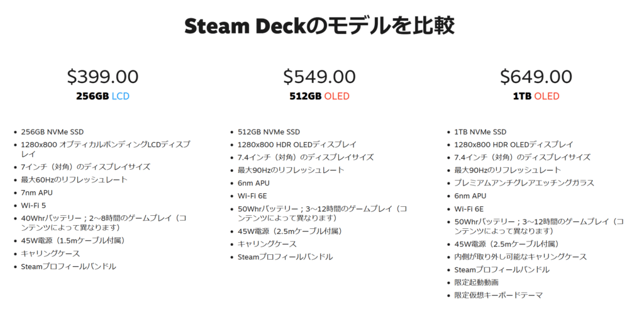Image resolution: width=644 pixels, height=312 pixels.
Task: Click the "Wi-Fi 5" spec line
Action: pos(34,204)
